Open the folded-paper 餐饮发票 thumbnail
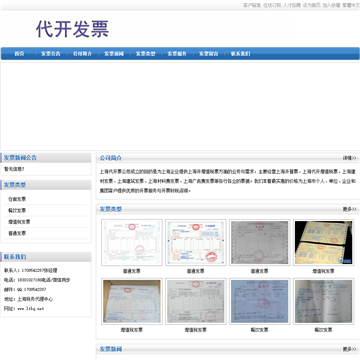Image resolution: width=360 pixels, height=360 pixels. click(x=324, y=301)
